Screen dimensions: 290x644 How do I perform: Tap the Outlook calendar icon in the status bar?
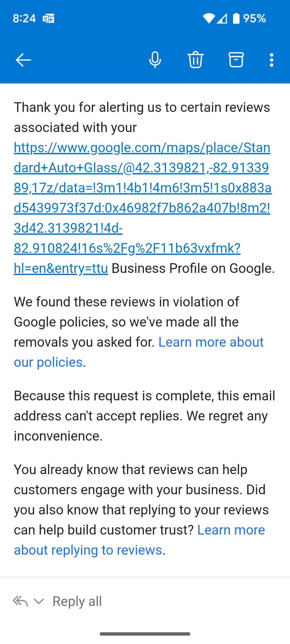coord(48,18)
